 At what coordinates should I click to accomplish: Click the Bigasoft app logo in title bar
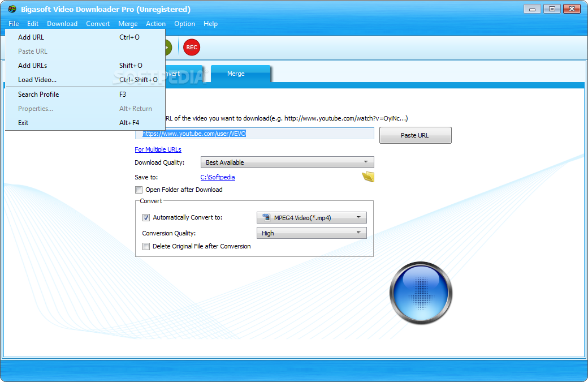click(x=12, y=9)
